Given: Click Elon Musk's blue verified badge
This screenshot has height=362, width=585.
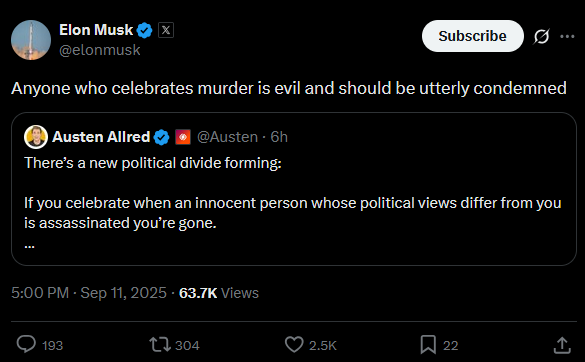Looking at the screenshot, I should point(144,30).
